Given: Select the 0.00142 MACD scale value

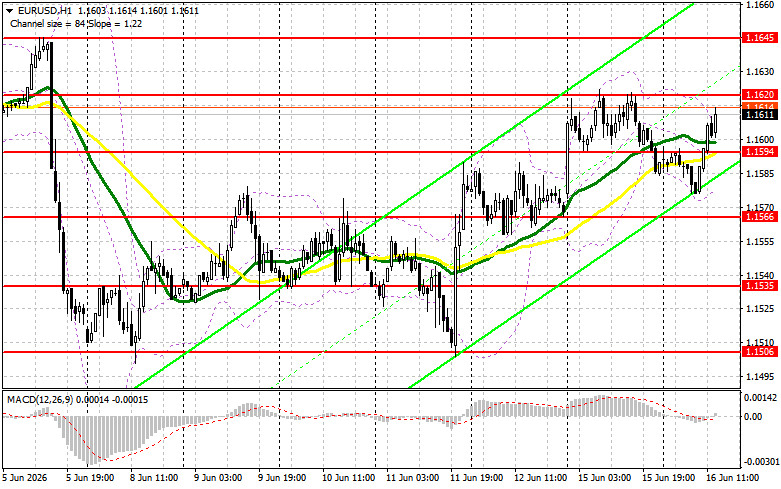Looking at the screenshot, I should (x=760, y=398).
